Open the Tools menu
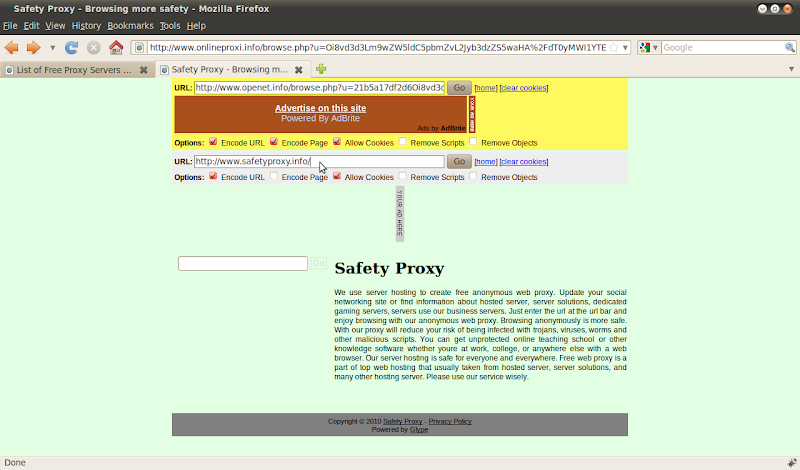The width and height of the screenshot is (800, 470). [169, 26]
